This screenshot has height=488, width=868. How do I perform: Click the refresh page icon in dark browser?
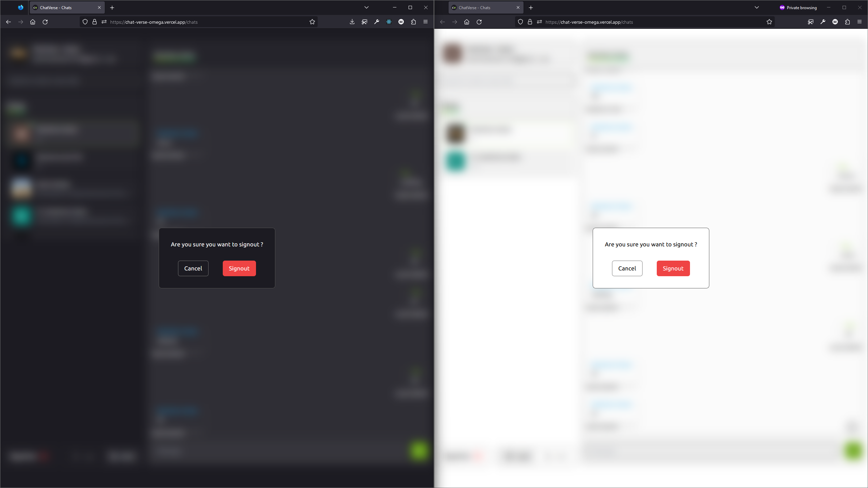point(45,22)
